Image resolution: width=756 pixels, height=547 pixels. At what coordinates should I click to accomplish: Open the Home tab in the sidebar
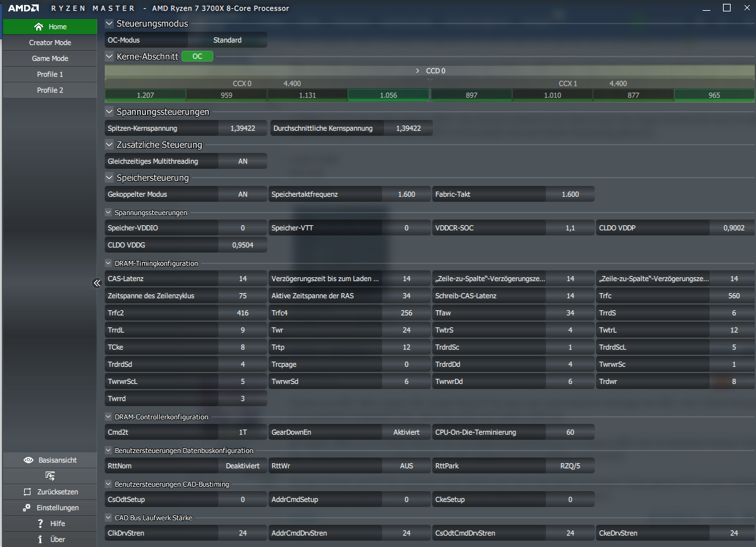(50, 27)
